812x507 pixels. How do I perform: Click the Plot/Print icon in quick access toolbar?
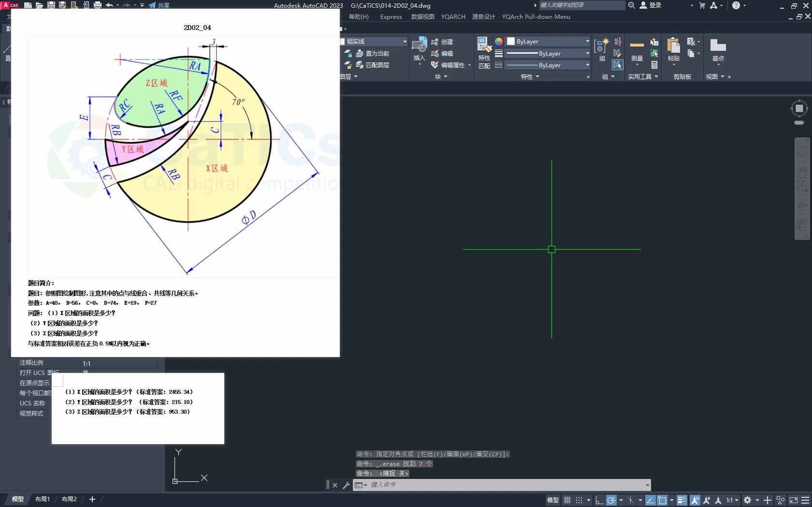pos(98,5)
